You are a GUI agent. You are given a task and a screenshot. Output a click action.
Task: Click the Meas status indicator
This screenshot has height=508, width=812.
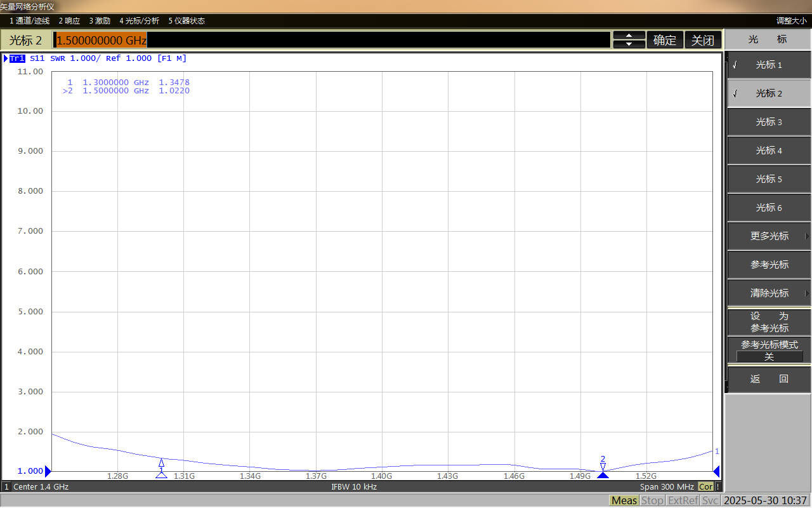[x=624, y=500]
